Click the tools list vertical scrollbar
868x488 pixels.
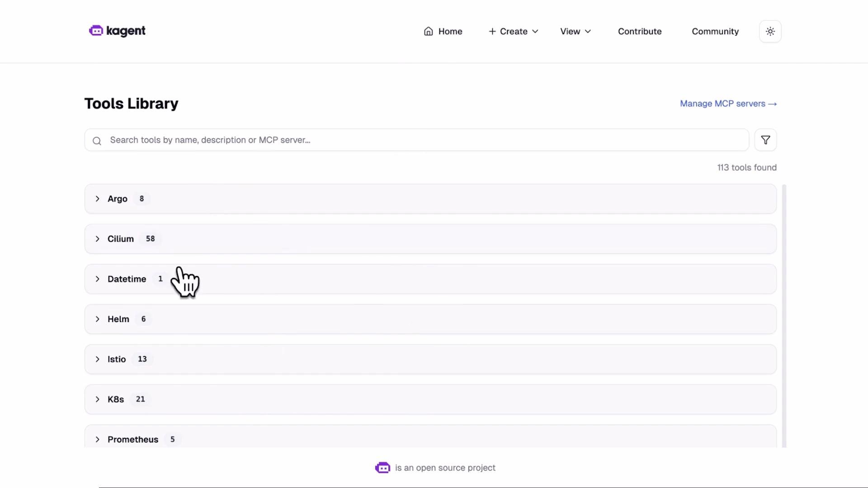pyautogui.click(x=784, y=316)
